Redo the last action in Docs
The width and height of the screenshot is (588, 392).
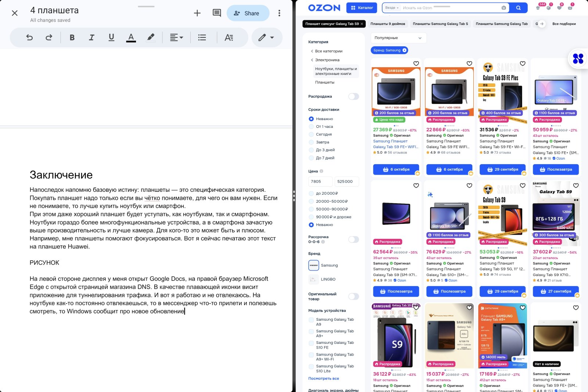[x=49, y=37]
